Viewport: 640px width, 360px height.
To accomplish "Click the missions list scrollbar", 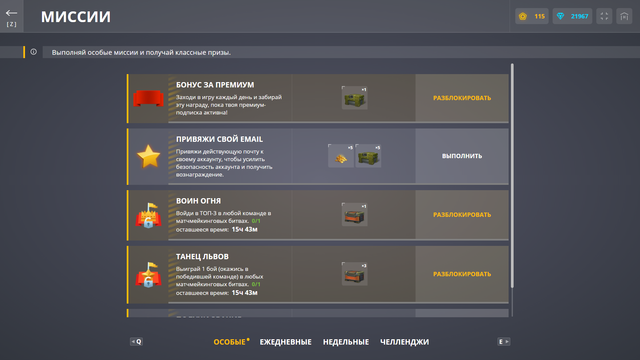I will point(512,176).
